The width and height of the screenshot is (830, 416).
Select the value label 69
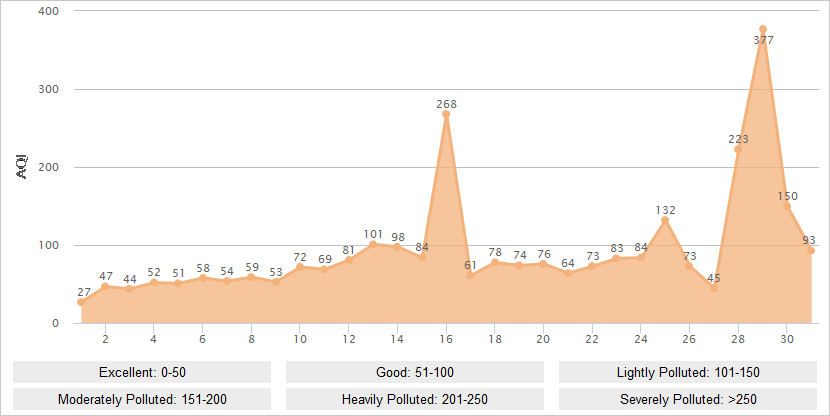pos(325,259)
